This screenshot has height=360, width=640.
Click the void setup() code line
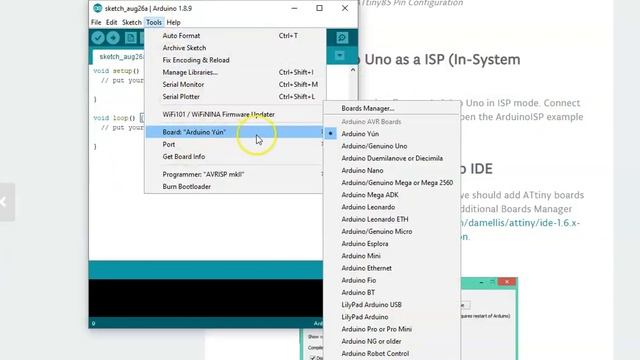[x=116, y=71]
